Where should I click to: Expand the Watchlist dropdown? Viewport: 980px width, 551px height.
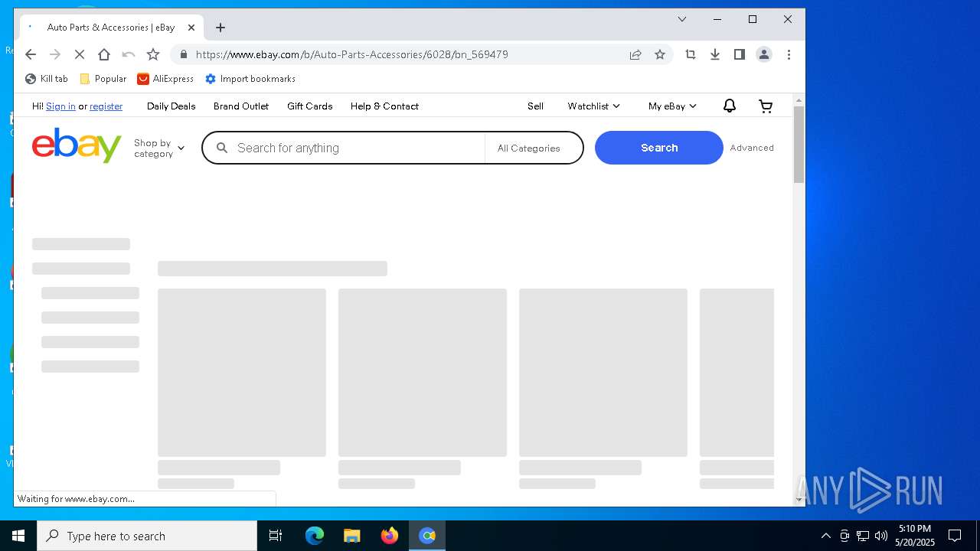click(x=593, y=106)
